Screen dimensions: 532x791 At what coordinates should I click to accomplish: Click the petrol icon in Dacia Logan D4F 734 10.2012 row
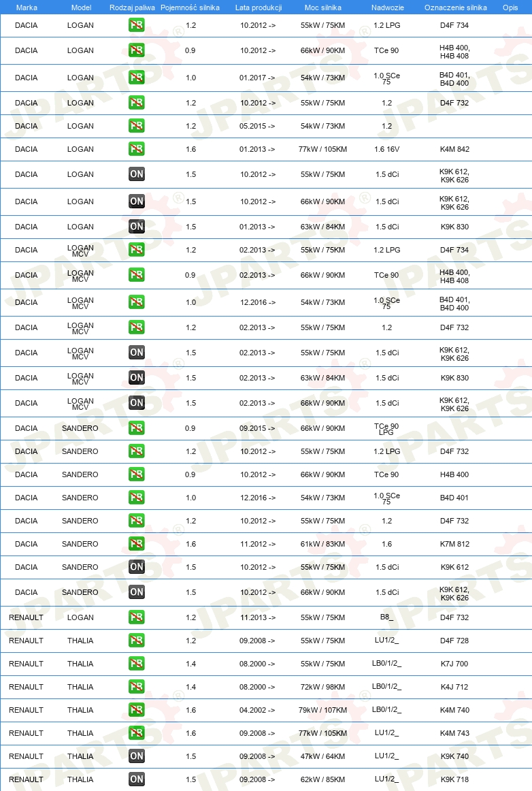[136, 25]
